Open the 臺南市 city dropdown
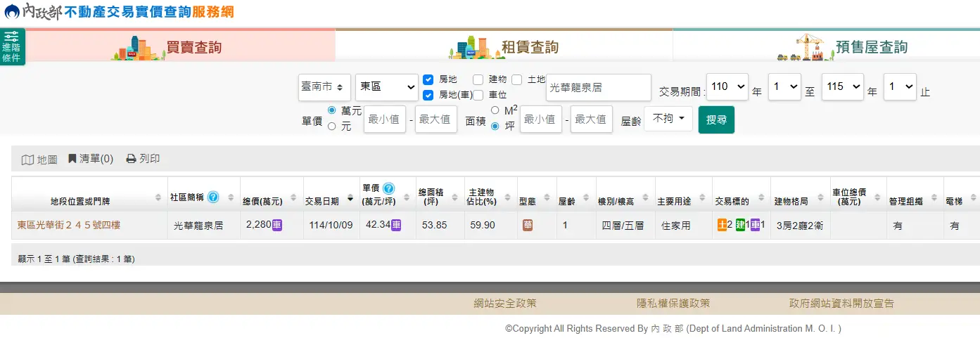980x338 pixels. pos(324,87)
